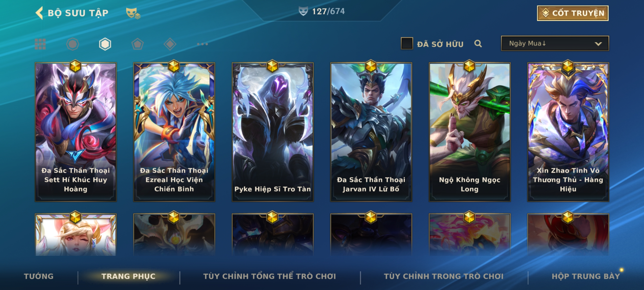Open Xin Zhao Tinh Võ Thương Thủ skin
The width and height of the screenshot is (644, 290).
point(568,132)
